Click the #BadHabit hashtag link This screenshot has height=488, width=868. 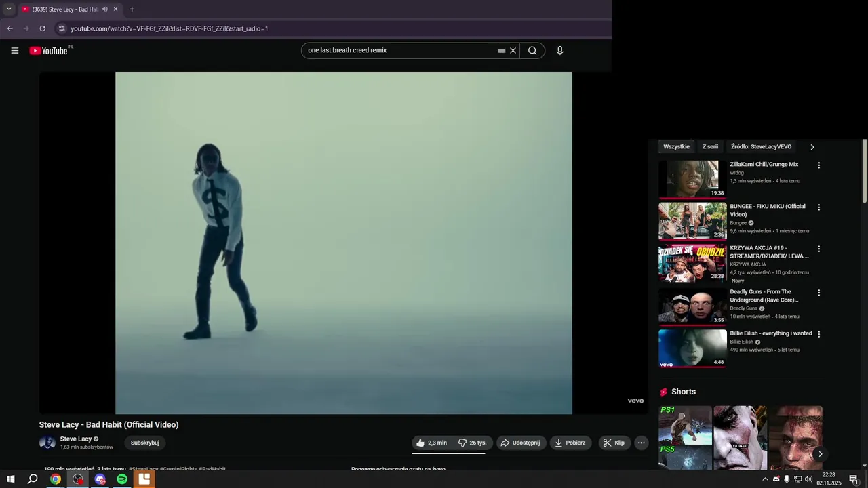(212, 469)
